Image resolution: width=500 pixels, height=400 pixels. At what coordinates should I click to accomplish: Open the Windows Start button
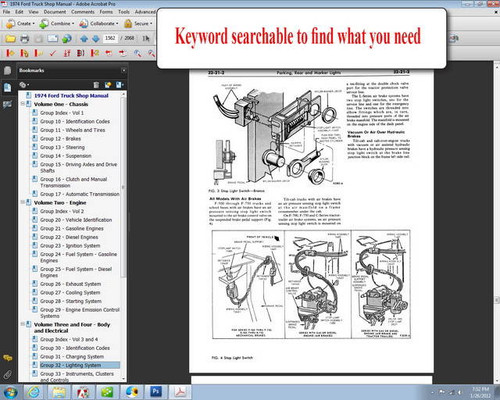point(10,392)
